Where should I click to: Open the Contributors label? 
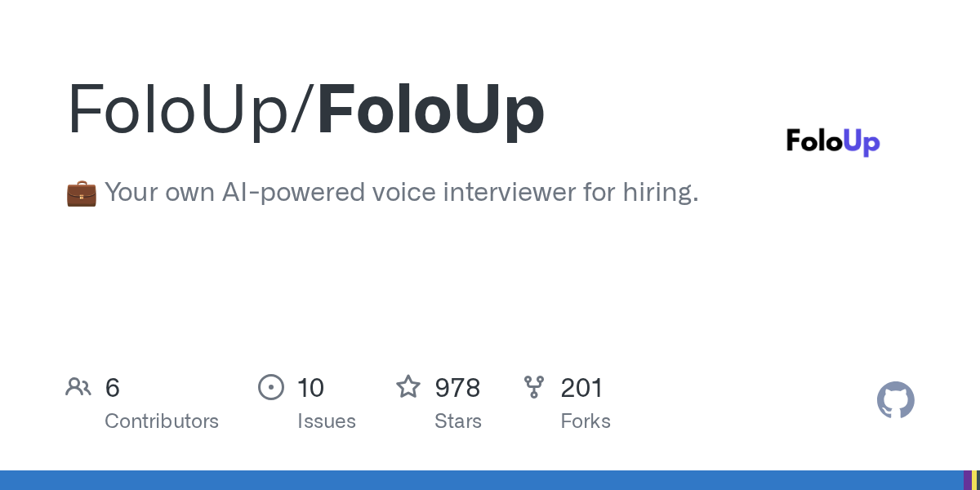(x=162, y=421)
